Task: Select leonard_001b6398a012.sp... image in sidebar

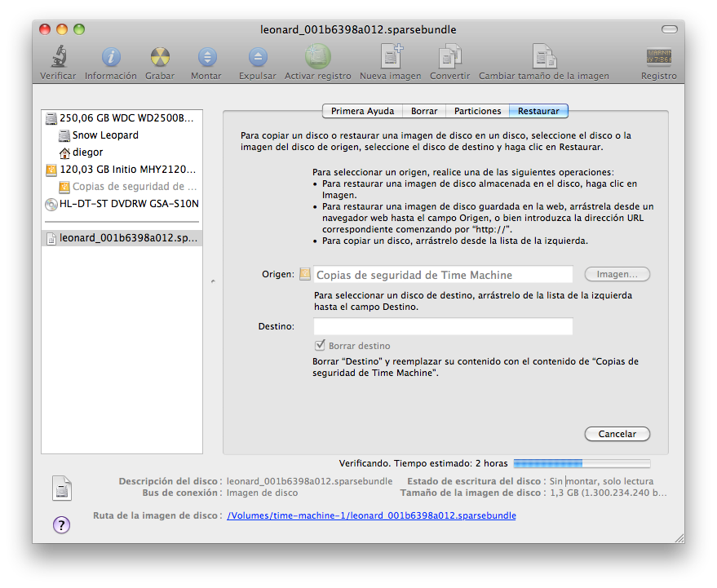Action: [122, 238]
